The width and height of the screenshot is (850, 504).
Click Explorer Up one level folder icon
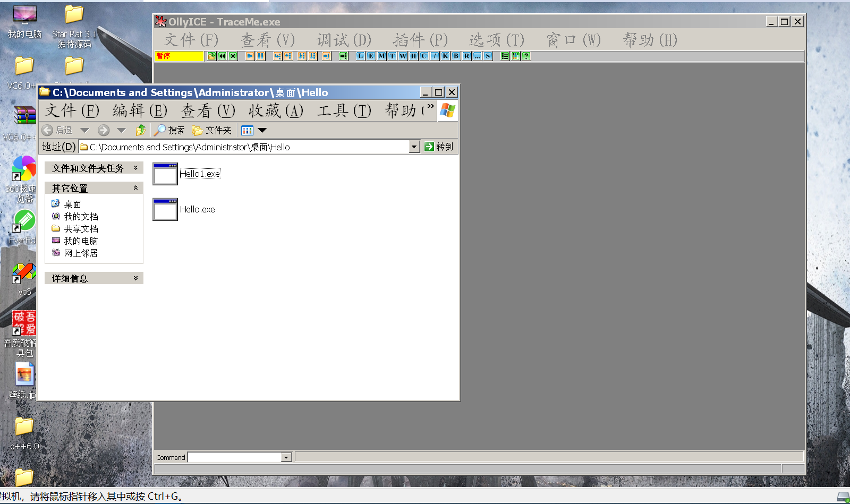pos(140,130)
